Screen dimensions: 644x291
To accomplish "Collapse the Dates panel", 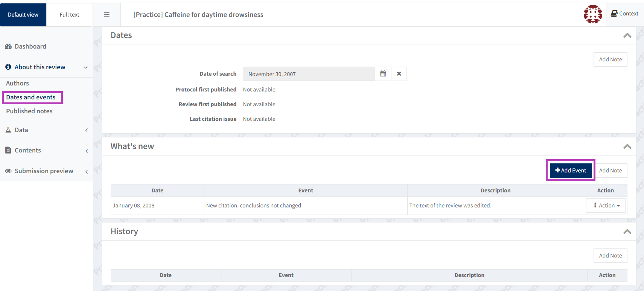I will tap(627, 35).
